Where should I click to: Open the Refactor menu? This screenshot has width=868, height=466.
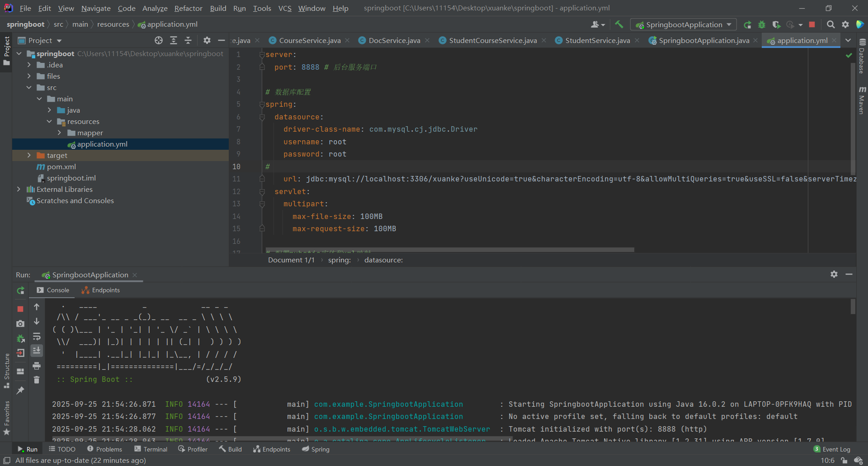coord(188,8)
